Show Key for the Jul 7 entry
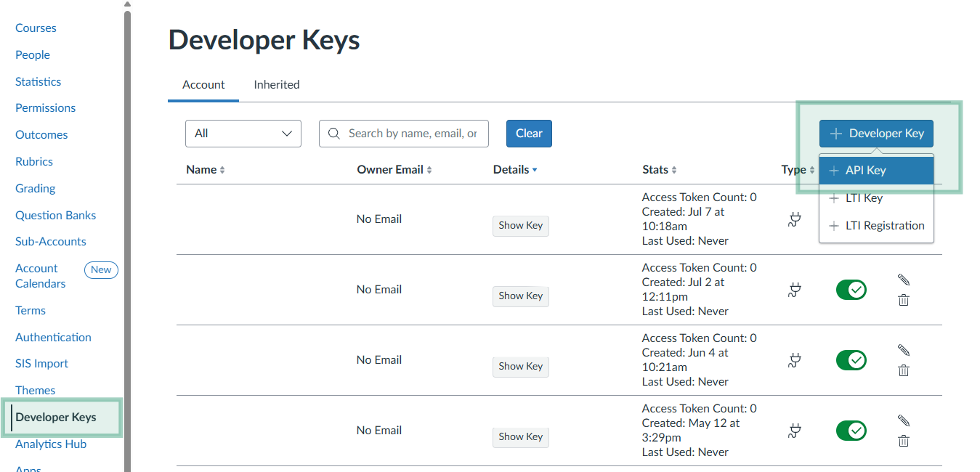Viewport: 980px width, 472px height. tap(521, 226)
